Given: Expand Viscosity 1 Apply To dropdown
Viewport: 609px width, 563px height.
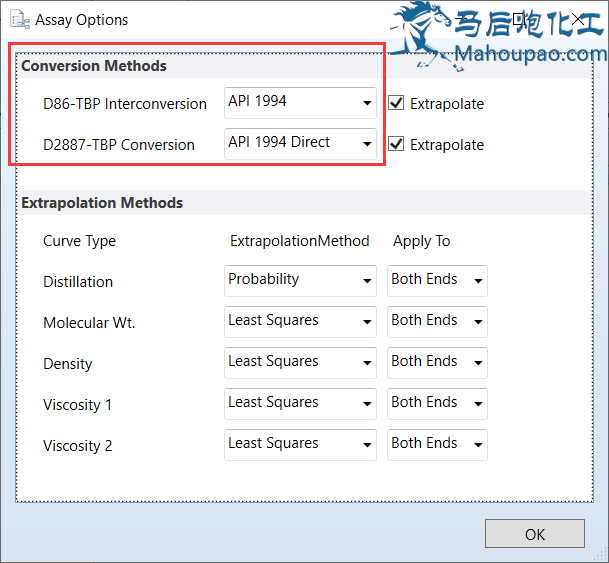Looking at the screenshot, I should click(x=437, y=404).
